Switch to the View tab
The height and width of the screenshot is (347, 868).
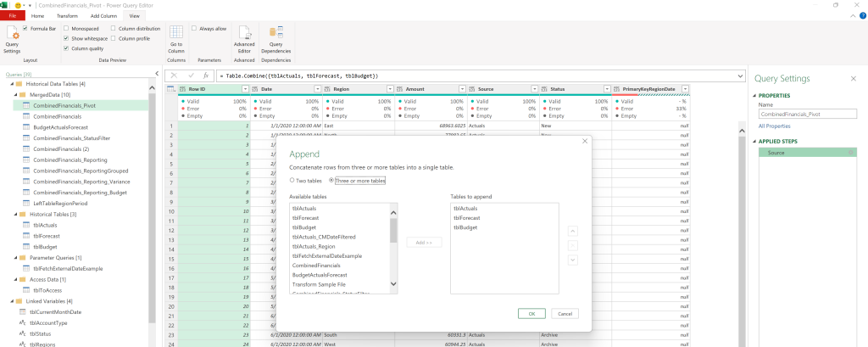click(x=134, y=16)
